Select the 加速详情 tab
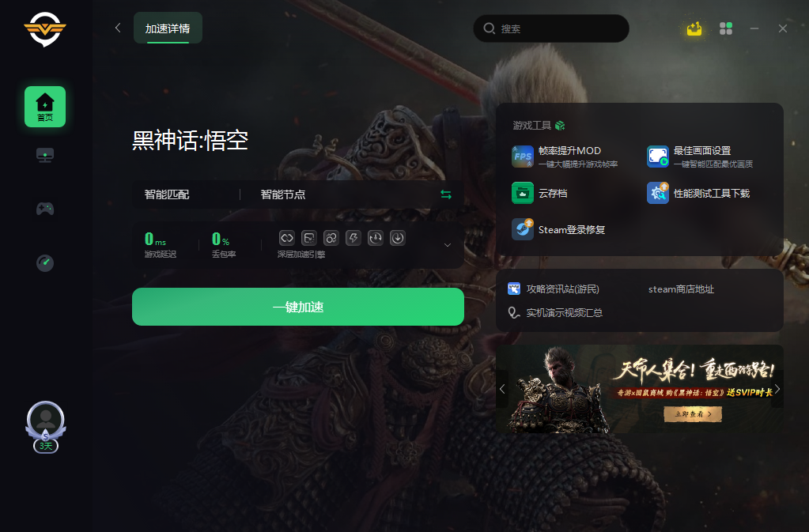 168,28
